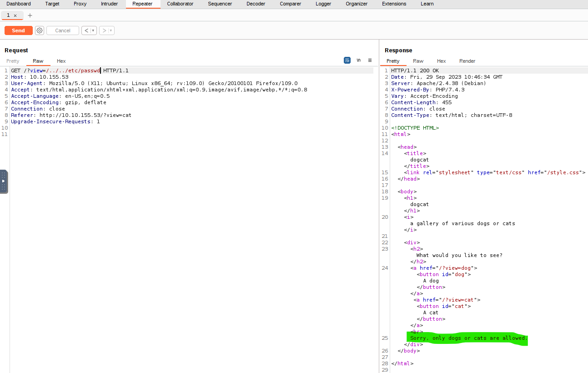Switch Response view to Hex
Image resolution: width=588 pixels, height=373 pixels.
tap(442, 61)
